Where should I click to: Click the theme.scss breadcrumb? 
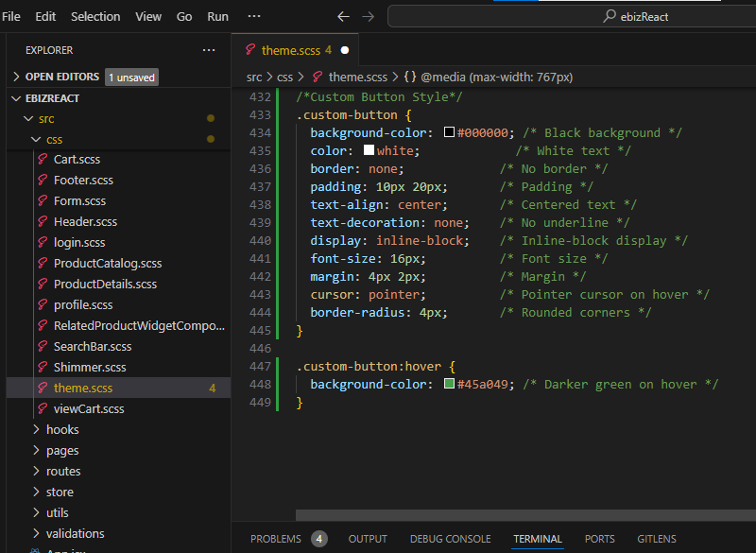click(x=358, y=78)
